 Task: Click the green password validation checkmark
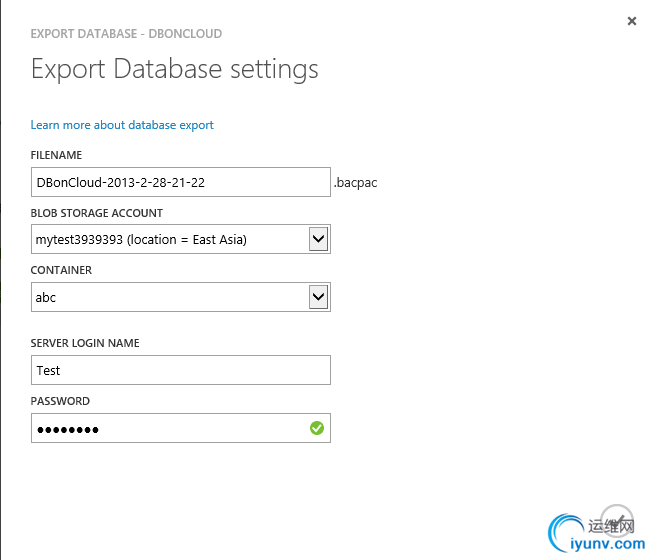[317, 428]
